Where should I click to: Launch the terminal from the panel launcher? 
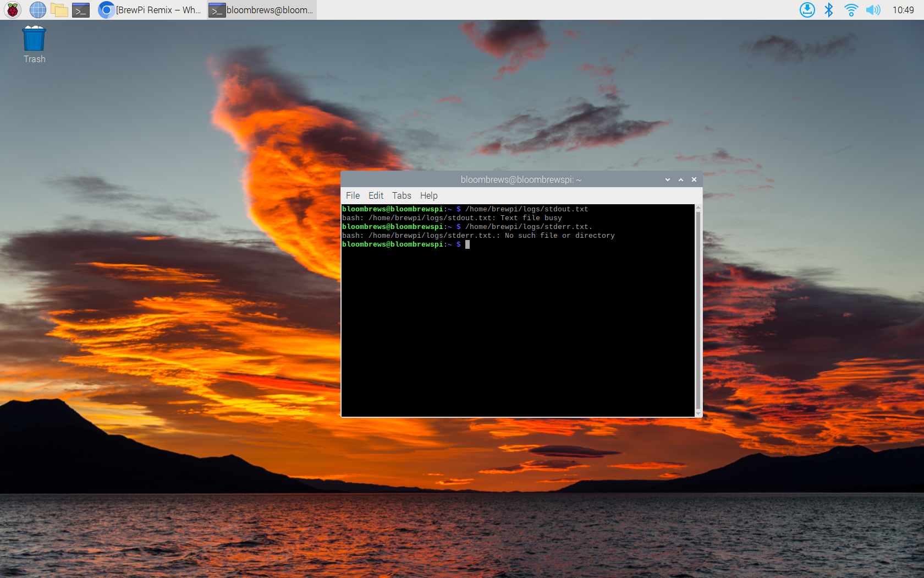pos(81,10)
